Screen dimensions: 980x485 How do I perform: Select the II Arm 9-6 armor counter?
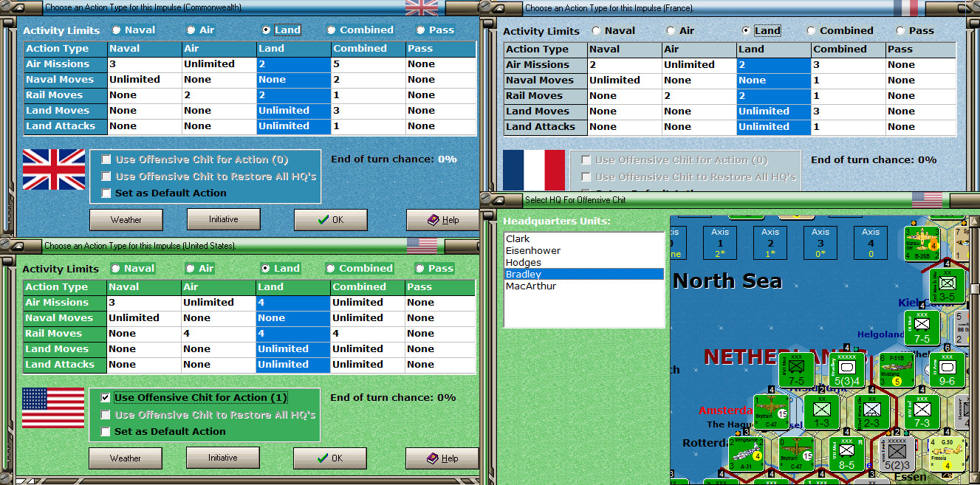(x=947, y=371)
